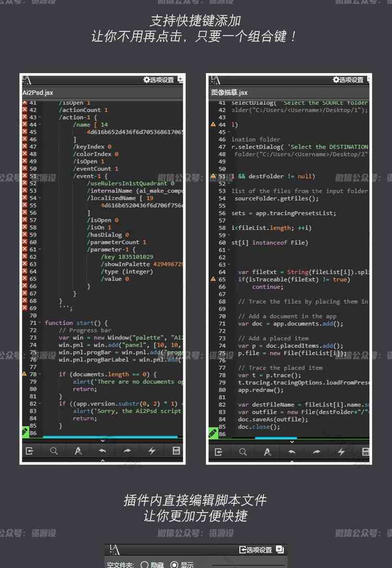Click '// Progress bar' comment on line 72

[85, 330]
